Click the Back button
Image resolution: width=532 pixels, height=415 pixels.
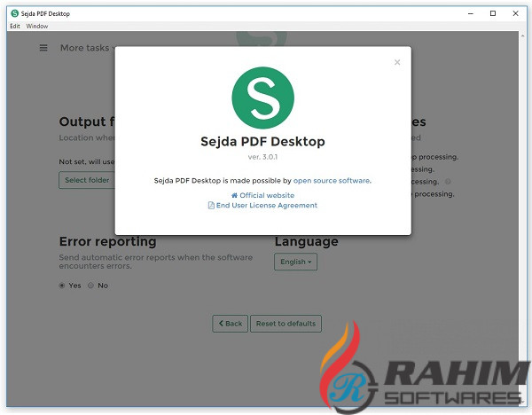[x=231, y=324]
